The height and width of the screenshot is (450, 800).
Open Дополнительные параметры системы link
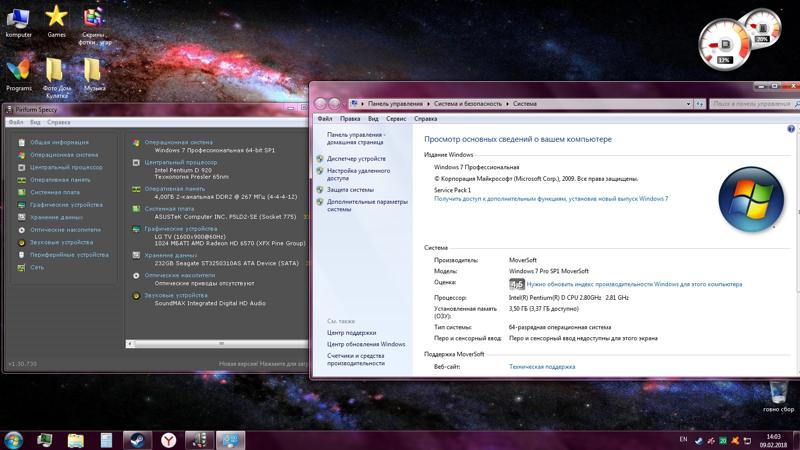(367, 205)
